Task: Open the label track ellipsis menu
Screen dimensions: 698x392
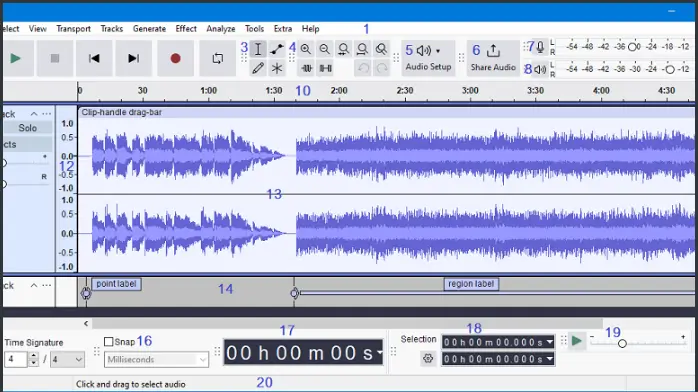Action: click(x=46, y=285)
